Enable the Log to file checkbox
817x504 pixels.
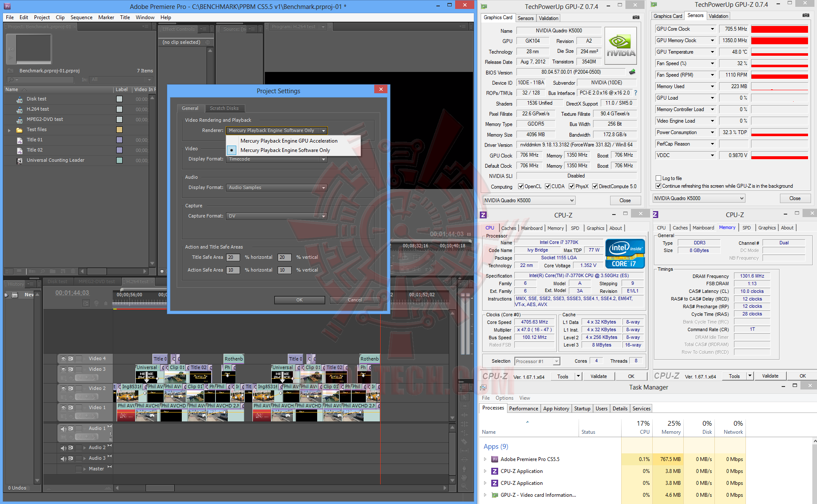[x=659, y=178]
